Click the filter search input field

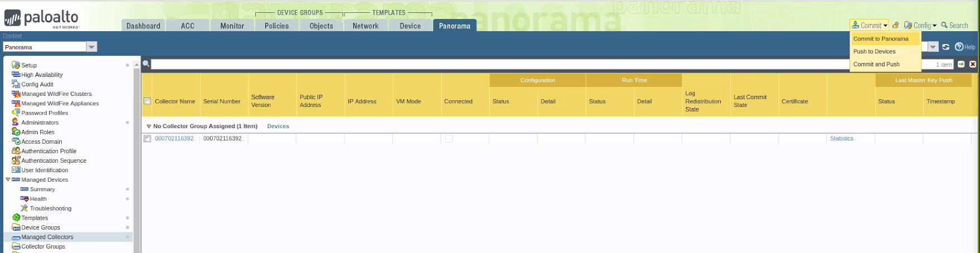[x=500, y=64]
